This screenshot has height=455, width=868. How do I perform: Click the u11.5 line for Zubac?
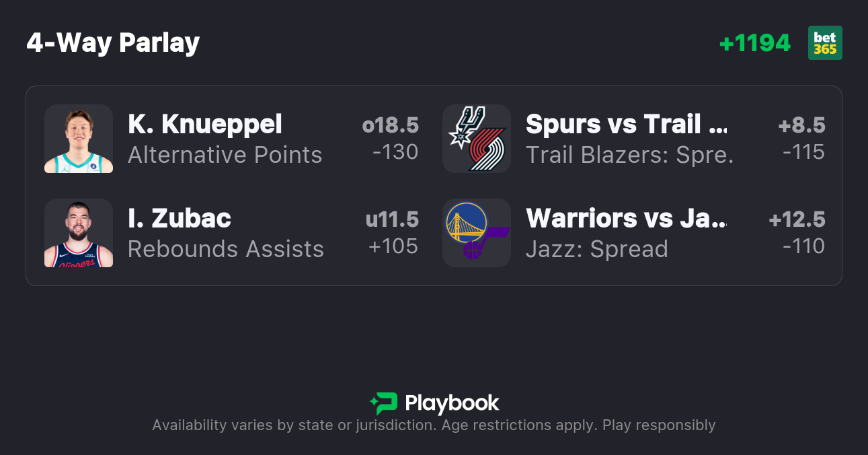[392, 219]
